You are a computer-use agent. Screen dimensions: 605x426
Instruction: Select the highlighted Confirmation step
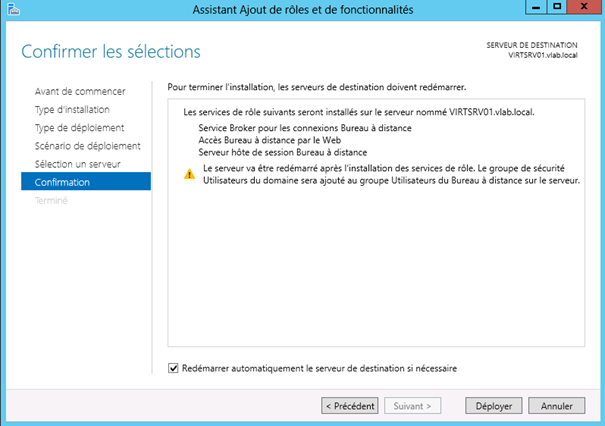click(x=62, y=182)
